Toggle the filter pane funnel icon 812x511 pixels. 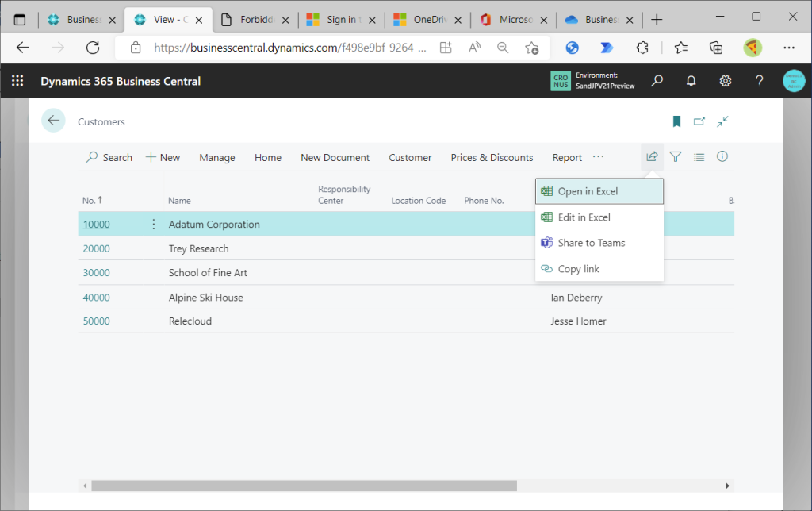coord(676,156)
